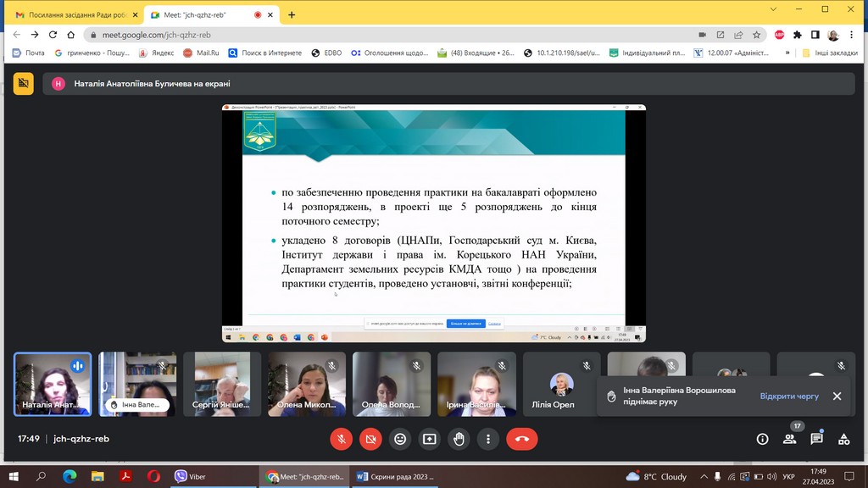Open chat with everyone panel

click(816, 439)
